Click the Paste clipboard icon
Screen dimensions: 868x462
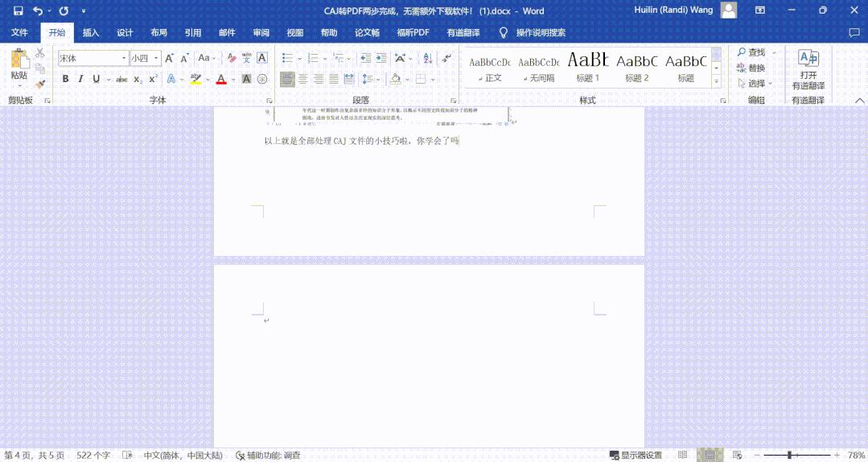(19, 59)
